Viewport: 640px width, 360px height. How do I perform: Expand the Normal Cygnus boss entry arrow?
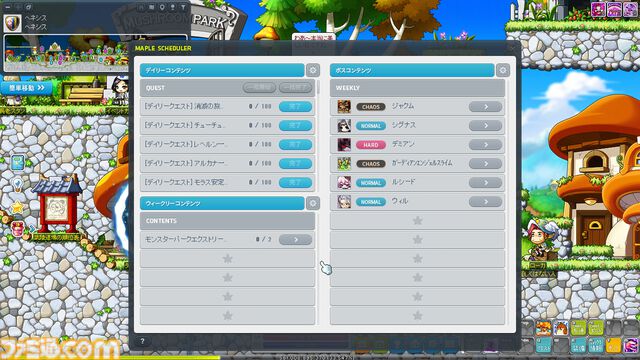coord(485,126)
